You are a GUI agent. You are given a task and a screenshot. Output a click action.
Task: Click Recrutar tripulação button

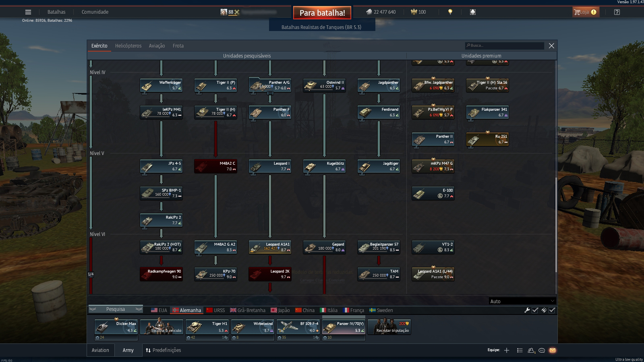coord(389,327)
